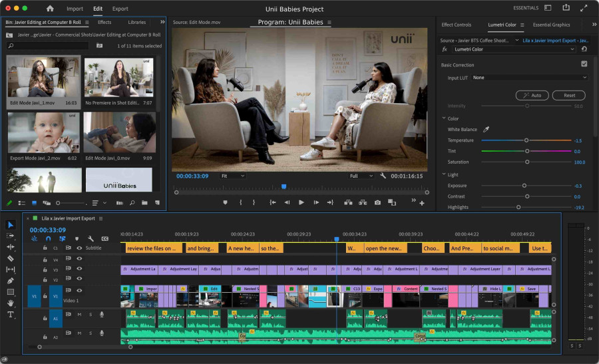Toggle Snap in Timeline magnet
This screenshot has width=599, height=364.
(48, 239)
